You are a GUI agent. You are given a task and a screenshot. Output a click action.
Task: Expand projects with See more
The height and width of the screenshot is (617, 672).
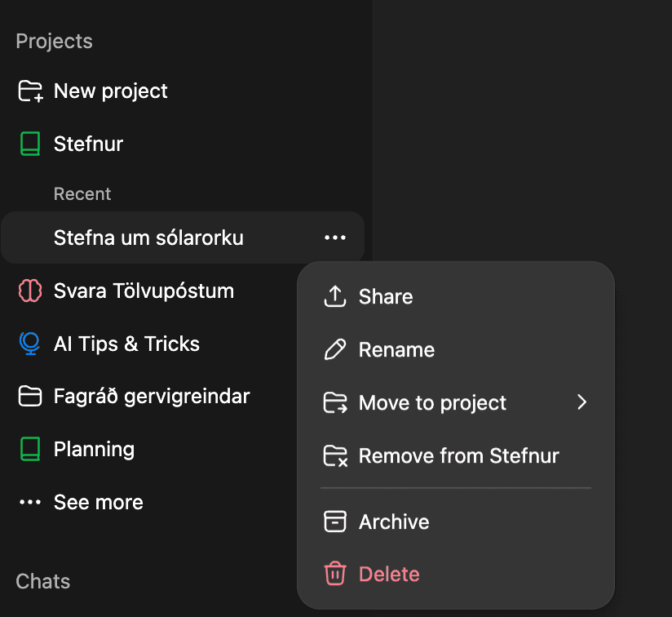tap(98, 502)
